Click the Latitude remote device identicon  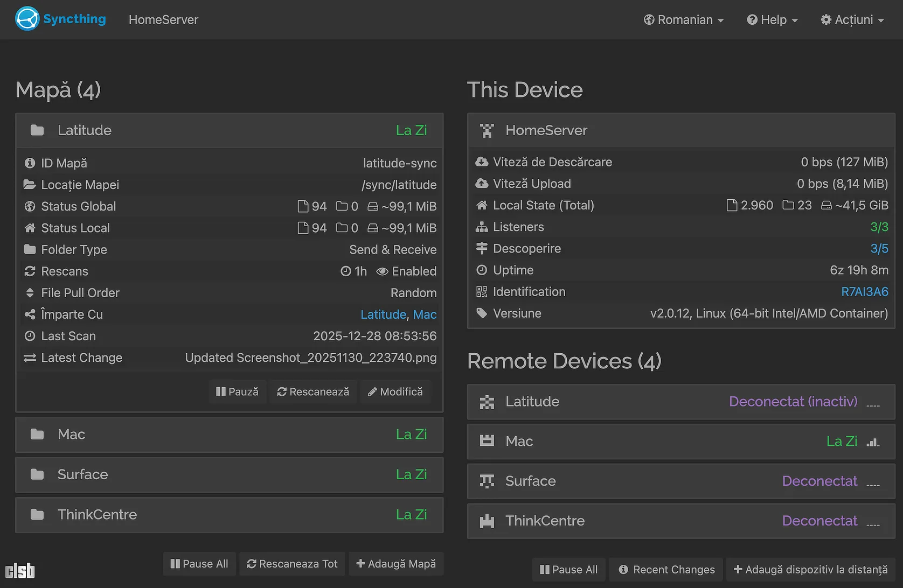click(x=487, y=402)
